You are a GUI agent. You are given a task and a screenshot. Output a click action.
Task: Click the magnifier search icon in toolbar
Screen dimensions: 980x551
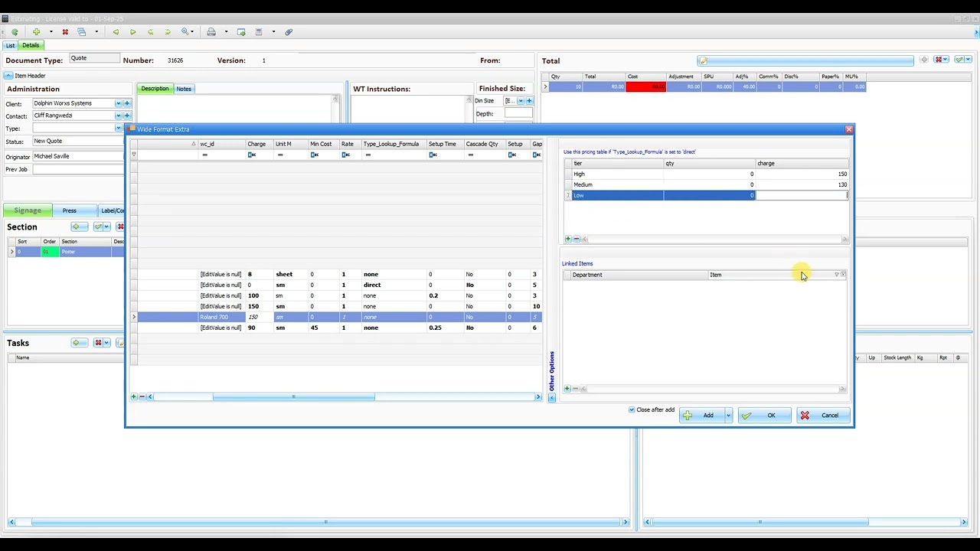[x=185, y=32]
